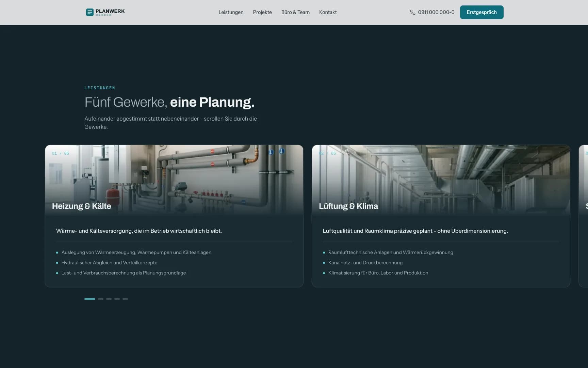
Task: Click 'Auslegung von Wärmeerzeugung' bullet
Action: [136, 252]
